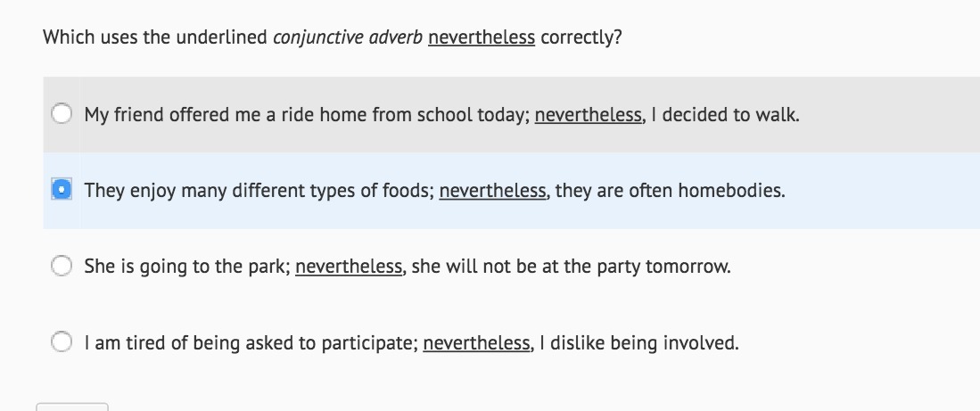Click the answer text "She is going to the park"
The image size is (980, 411).
point(187,267)
